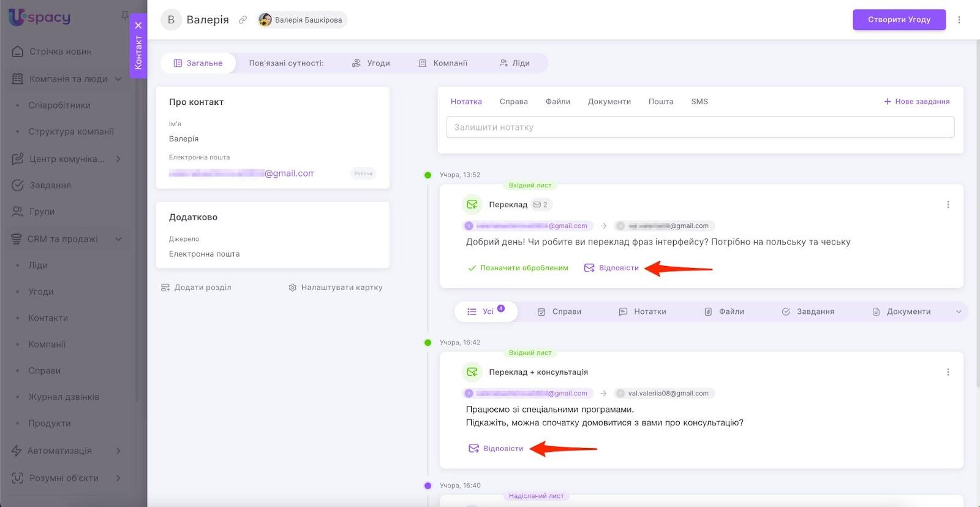Open Структура компанії in sidebar
Image resolution: width=980 pixels, height=507 pixels.
[71, 132]
